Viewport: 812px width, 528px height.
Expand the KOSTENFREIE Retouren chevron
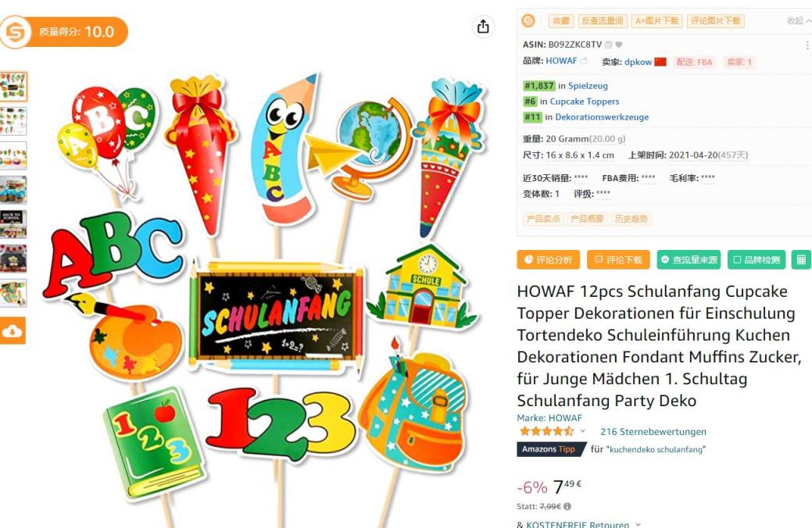[x=638, y=524]
